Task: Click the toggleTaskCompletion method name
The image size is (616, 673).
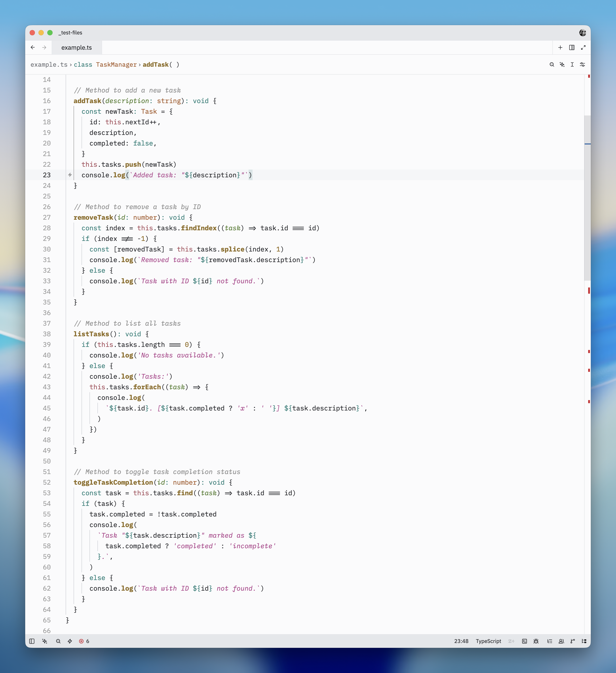Action: pos(113,482)
